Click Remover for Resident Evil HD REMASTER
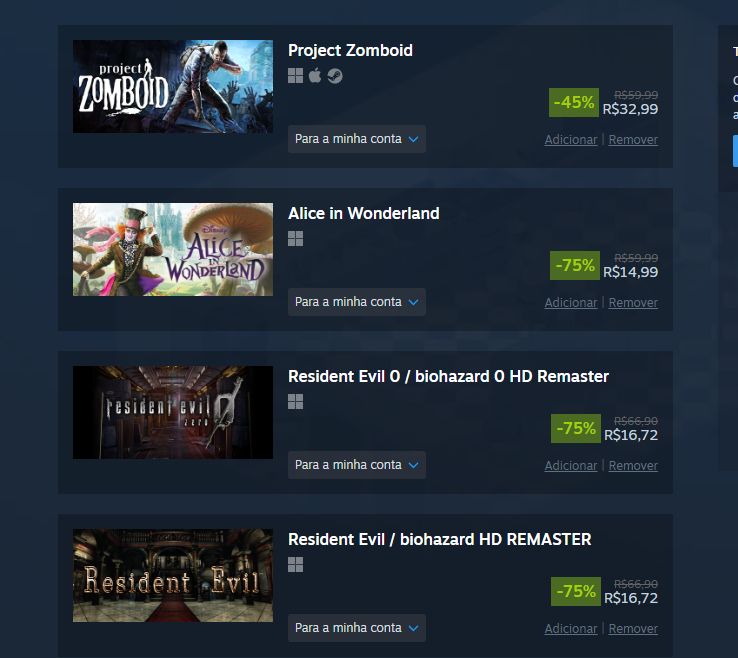738x658 pixels. click(x=633, y=628)
